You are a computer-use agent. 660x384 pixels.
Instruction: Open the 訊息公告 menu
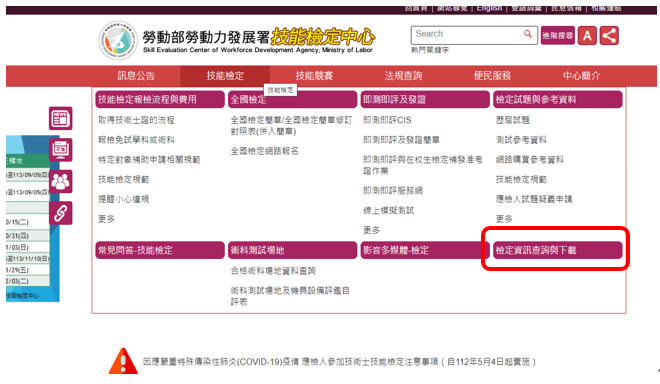point(136,76)
